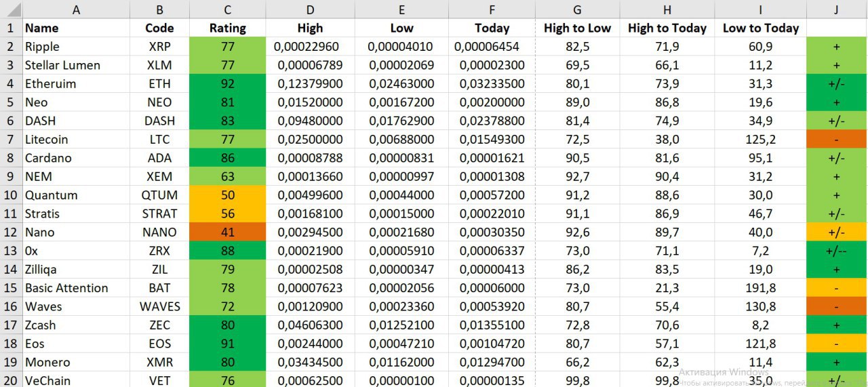Select the rating 86 cell
868x387 pixels.
(x=227, y=158)
